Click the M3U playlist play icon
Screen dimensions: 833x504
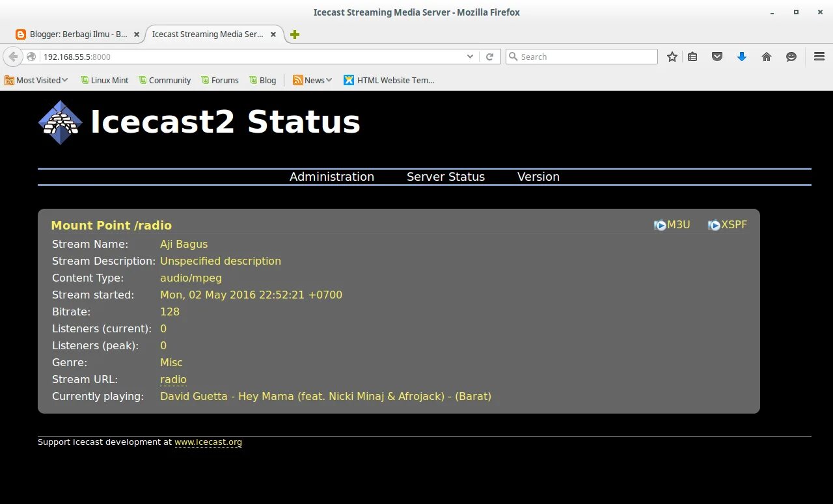660,225
